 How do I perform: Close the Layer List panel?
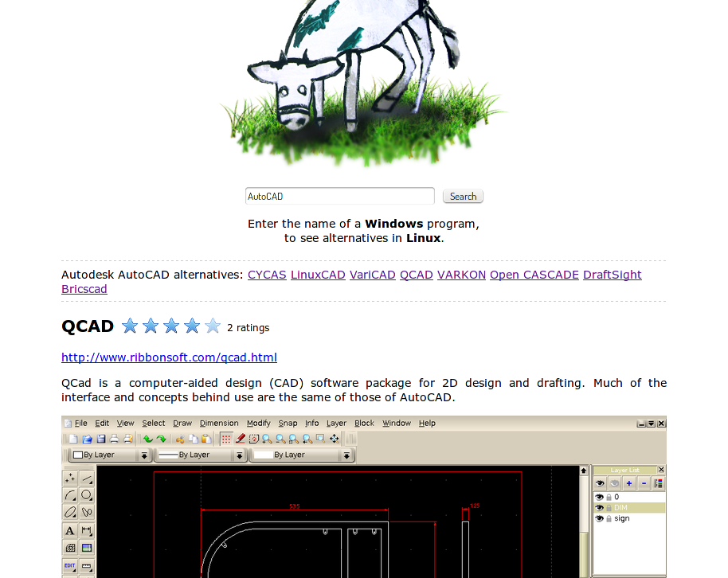tap(661, 470)
